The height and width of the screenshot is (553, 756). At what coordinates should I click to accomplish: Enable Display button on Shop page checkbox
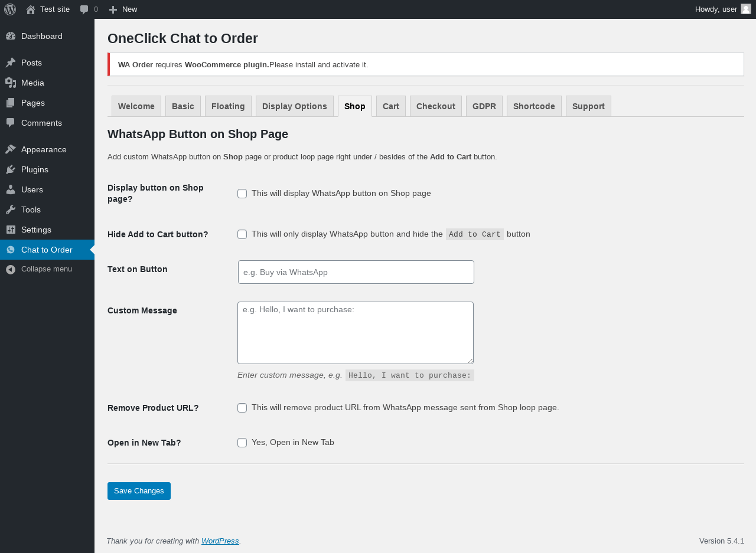tap(242, 194)
